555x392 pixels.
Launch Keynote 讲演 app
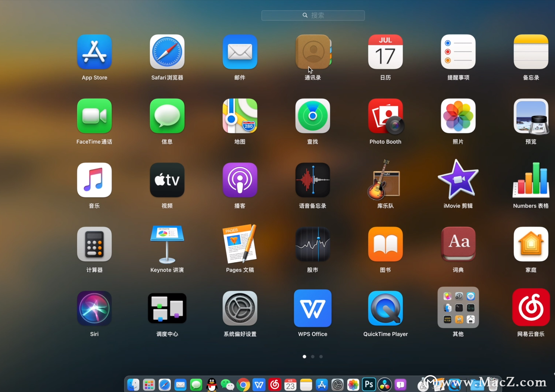167,244
